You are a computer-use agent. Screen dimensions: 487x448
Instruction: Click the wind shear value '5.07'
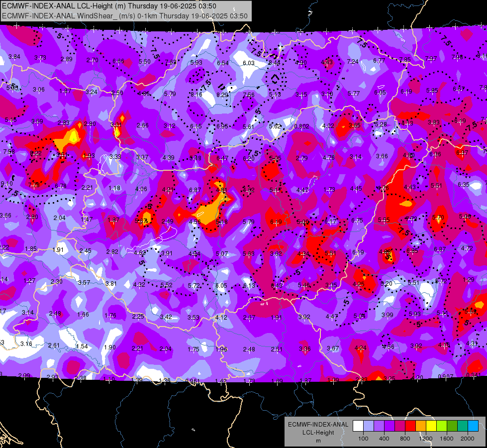click(x=222, y=254)
